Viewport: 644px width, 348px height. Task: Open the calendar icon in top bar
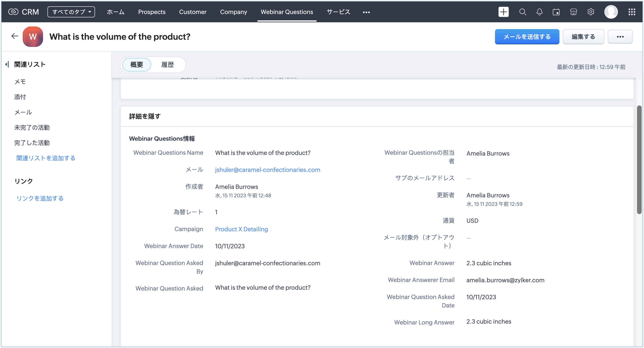[x=556, y=12]
